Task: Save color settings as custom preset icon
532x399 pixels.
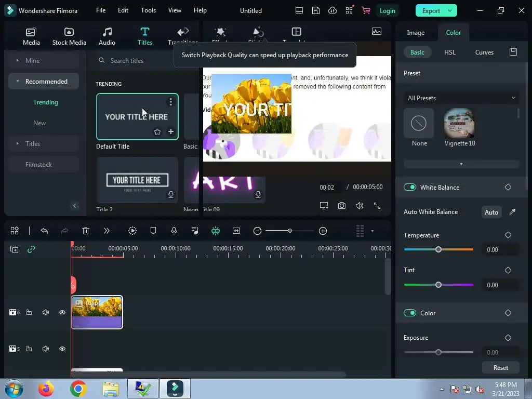Action: click(513, 52)
